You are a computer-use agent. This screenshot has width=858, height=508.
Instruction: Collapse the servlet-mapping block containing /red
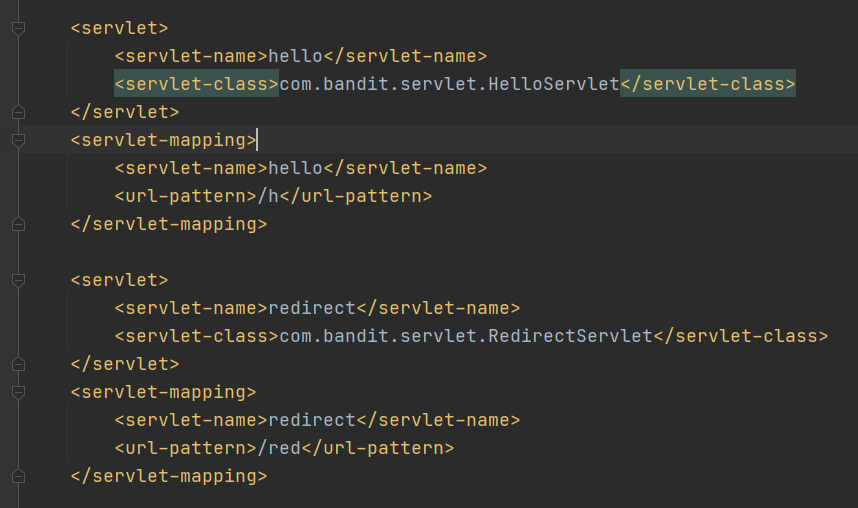[x=18, y=392]
